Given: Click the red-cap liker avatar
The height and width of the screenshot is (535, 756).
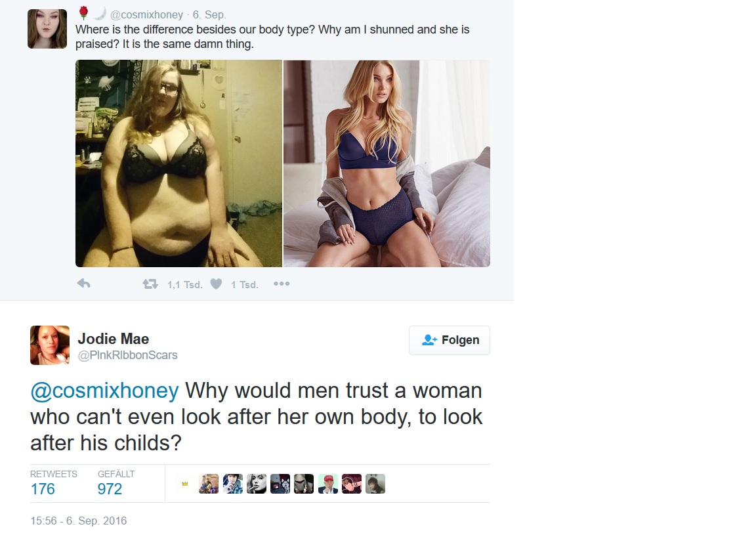Looking at the screenshot, I should 328,484.
